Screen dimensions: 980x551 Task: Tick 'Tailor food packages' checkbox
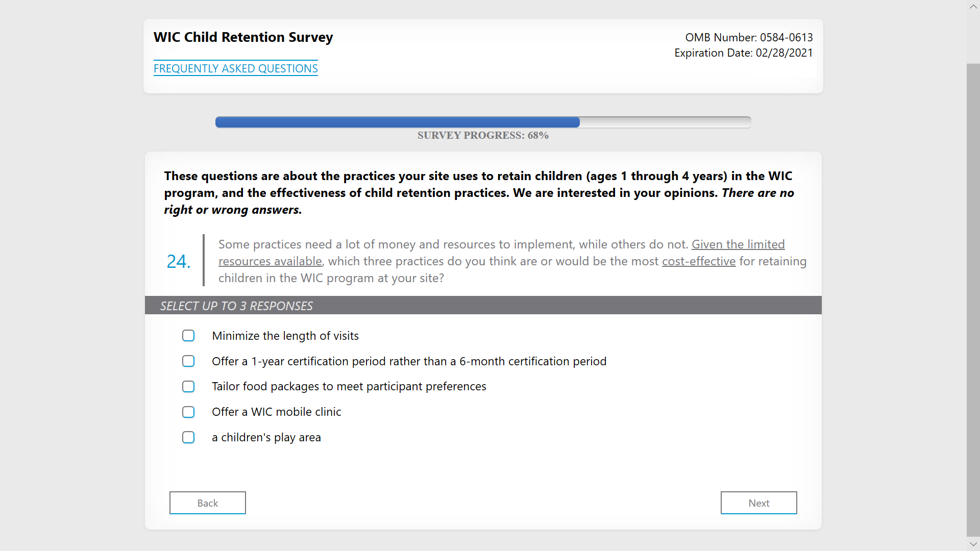[188, 387]
